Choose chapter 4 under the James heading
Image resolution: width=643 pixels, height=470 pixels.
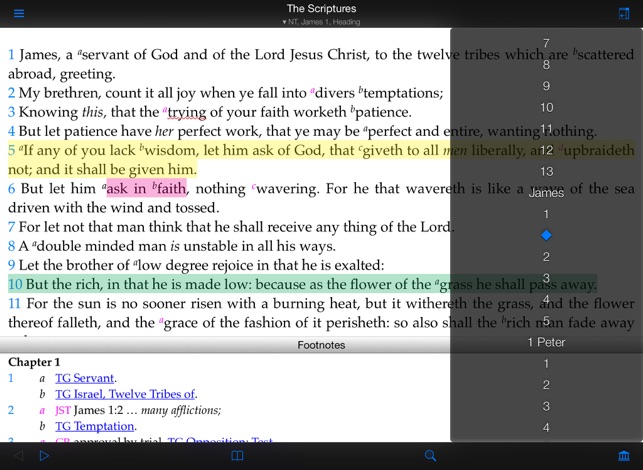(546, 299)
